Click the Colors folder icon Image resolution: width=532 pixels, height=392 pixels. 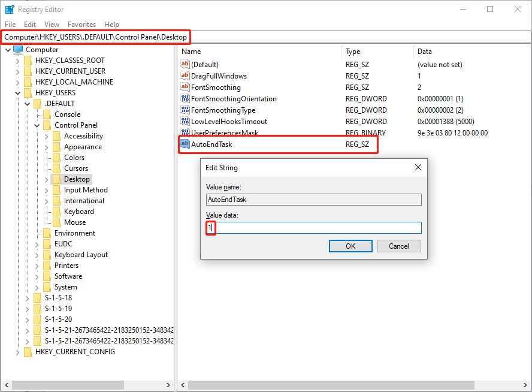tap(57, 158)
